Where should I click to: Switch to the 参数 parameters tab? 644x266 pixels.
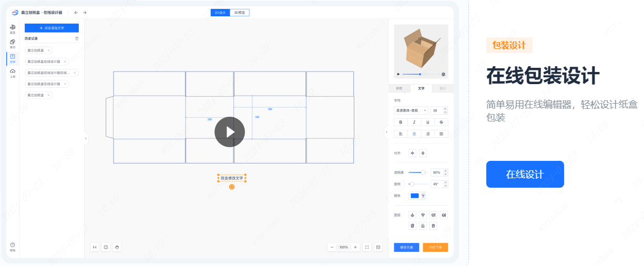point(399,88)
